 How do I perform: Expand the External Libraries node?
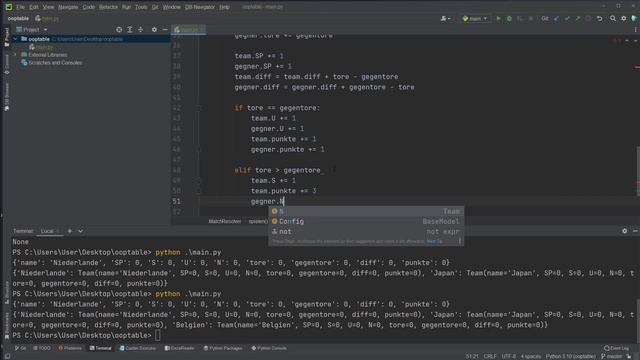coord(16,55)
